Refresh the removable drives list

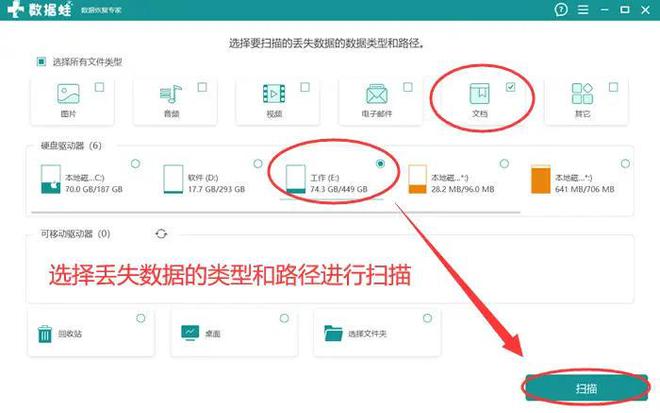tap(161, 234)
